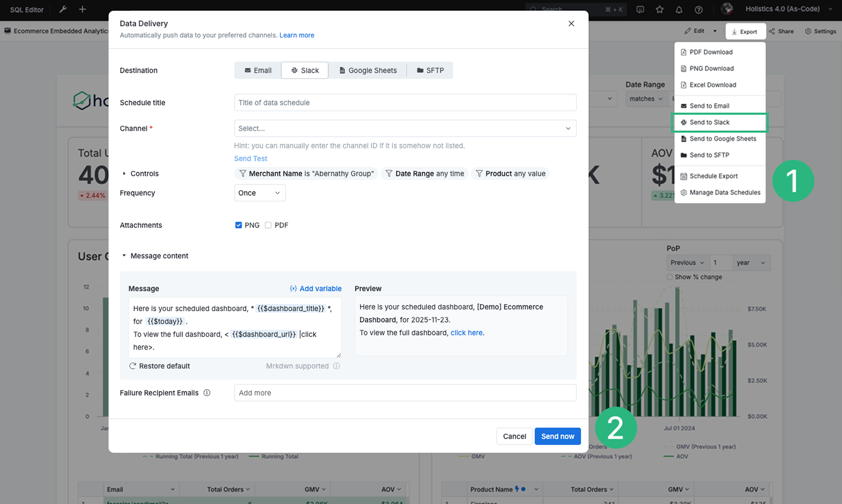Click the Schedule title input field
842x504 pixels.
[x=405, y=103]
